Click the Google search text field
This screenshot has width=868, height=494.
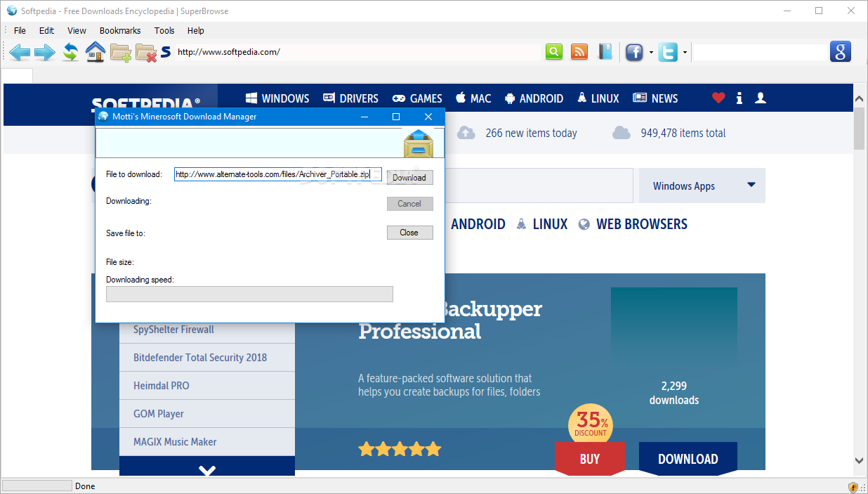point(761,52)
